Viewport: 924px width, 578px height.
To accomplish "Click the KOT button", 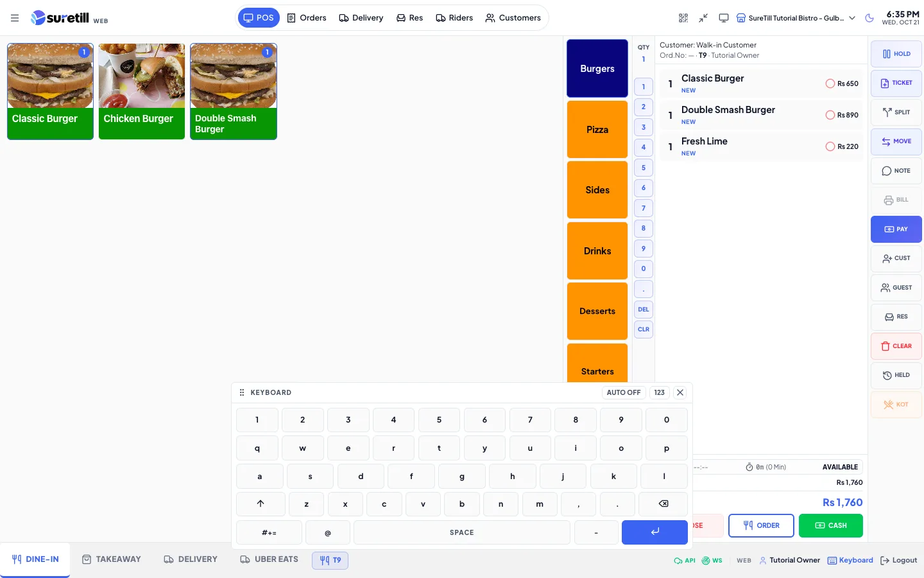I will coord(896,405).
